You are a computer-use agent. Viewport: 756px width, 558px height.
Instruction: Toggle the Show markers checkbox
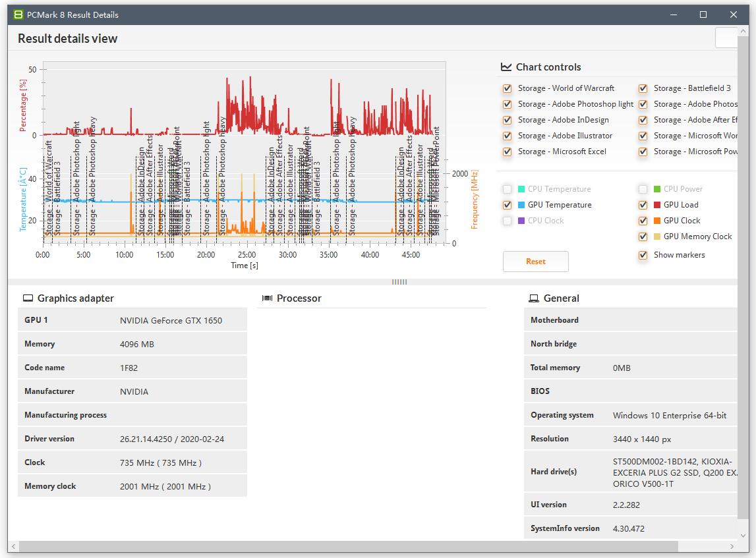click(x=643, y=255)
